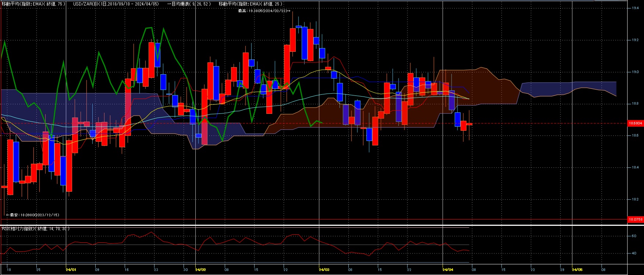Click the RSI 60 level axis label
644x275 pixels.
pos(634,236)
